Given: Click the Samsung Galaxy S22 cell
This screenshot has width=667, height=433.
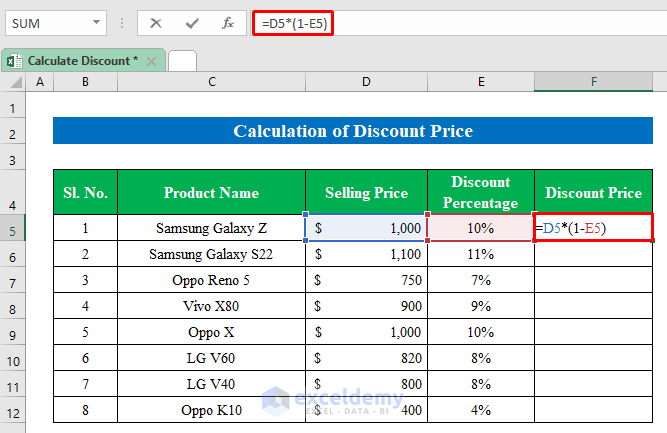Looking at the screenshot, I should (x=211, y=255).
